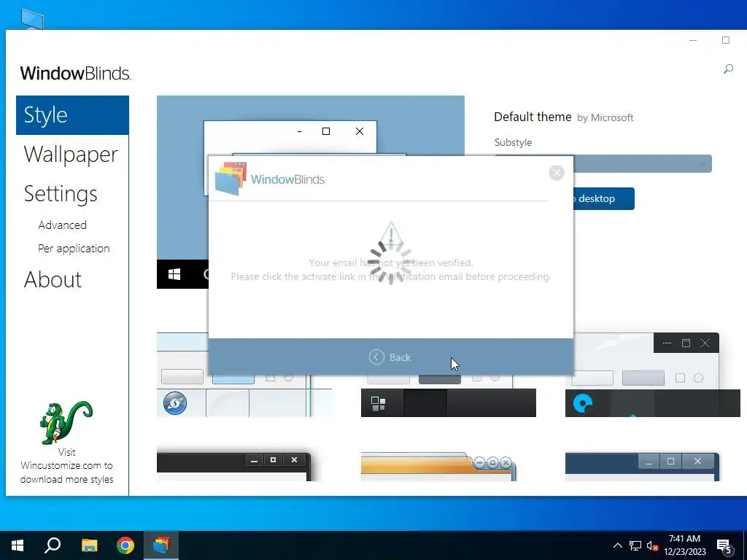Click the desktop icon in the top-left corner
Screen dimensions: 747x560
tap(32, 19)
